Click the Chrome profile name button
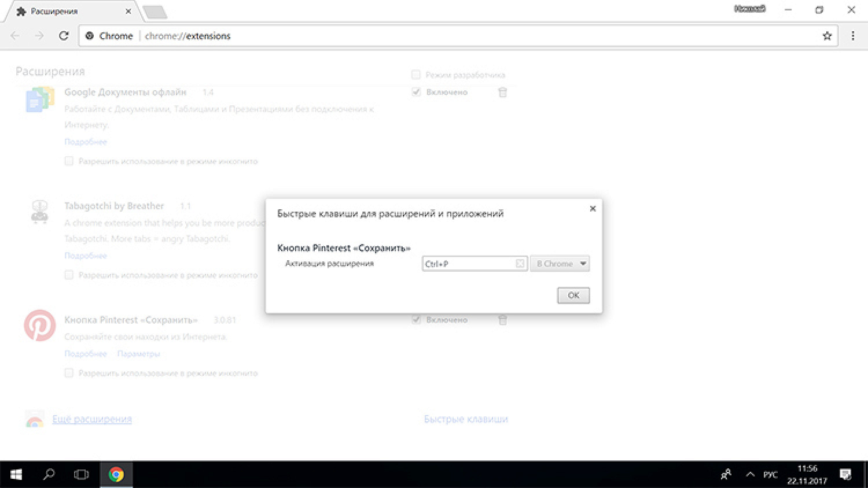Screen dimensions: 868x488 [x=750, y=9]
